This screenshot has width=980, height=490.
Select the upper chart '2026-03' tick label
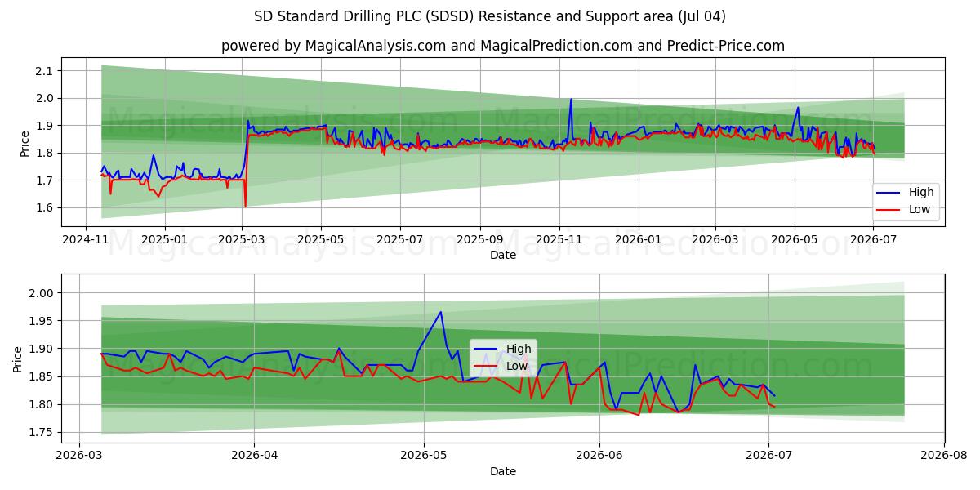point(715,241)
